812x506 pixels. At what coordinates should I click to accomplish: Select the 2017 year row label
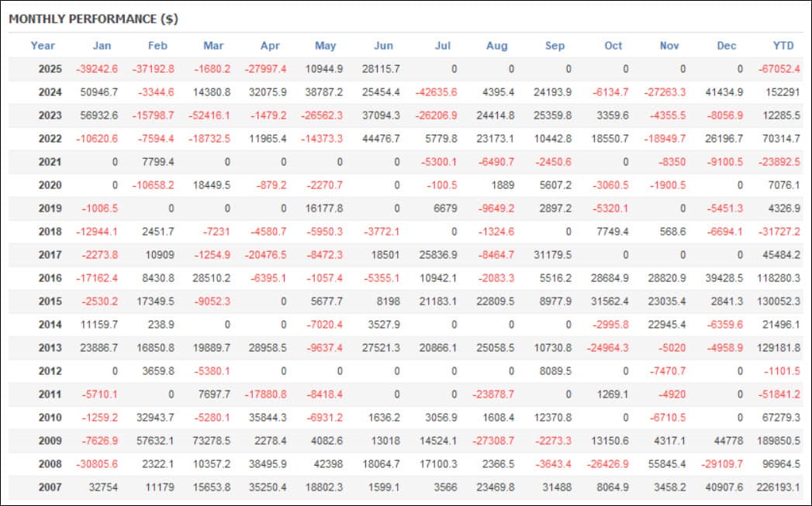pos(50,255)
